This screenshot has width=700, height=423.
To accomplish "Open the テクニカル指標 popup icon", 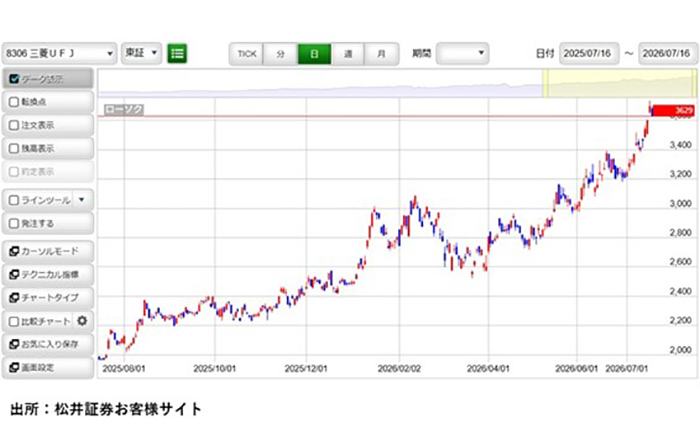I will click(14, 274).
